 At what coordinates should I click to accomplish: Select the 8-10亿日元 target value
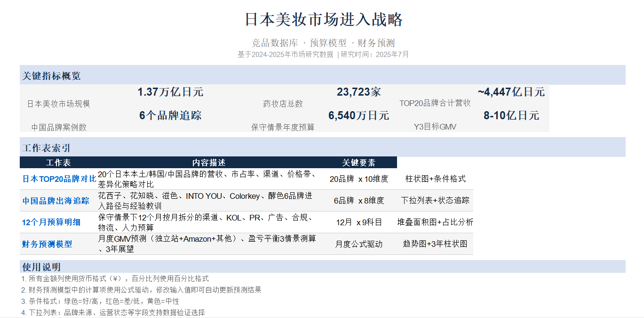coord(511,115)
